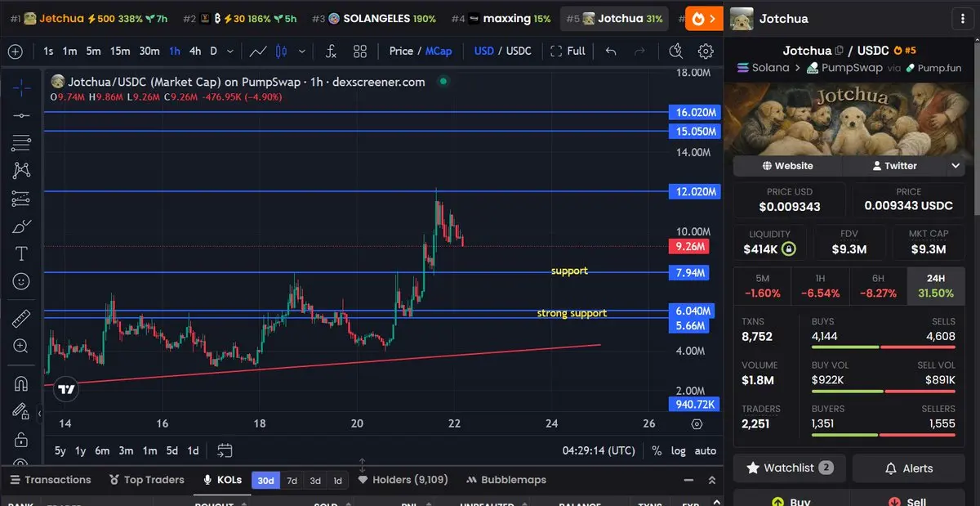Open chart settings gear

(706, 51)
